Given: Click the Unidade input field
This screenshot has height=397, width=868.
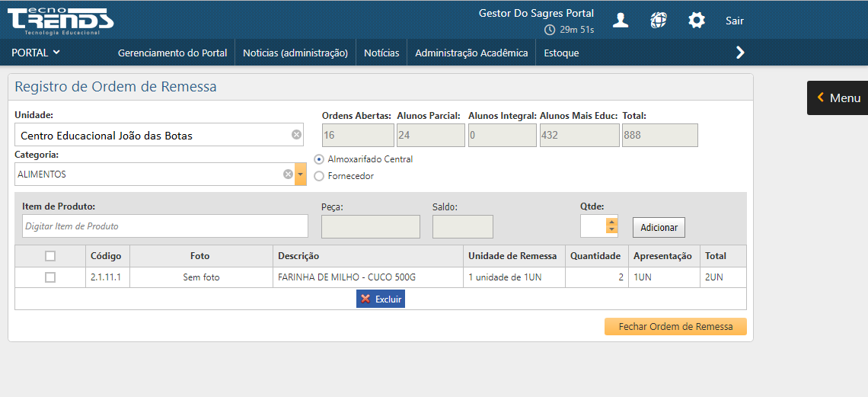Looking at the screenshot, I should coord(159,135).
